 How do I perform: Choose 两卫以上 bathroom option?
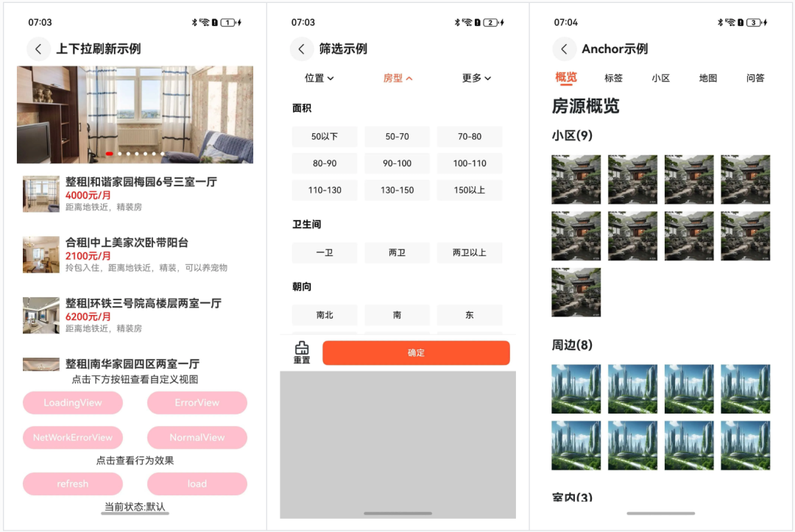pos(470,252)
